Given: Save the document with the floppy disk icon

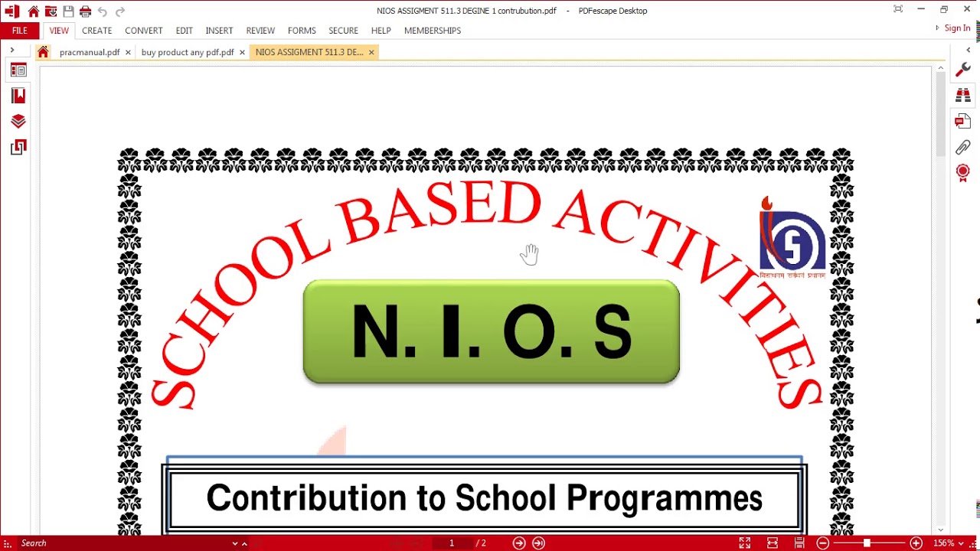Looking at the screenshot, I should (68, 11).
